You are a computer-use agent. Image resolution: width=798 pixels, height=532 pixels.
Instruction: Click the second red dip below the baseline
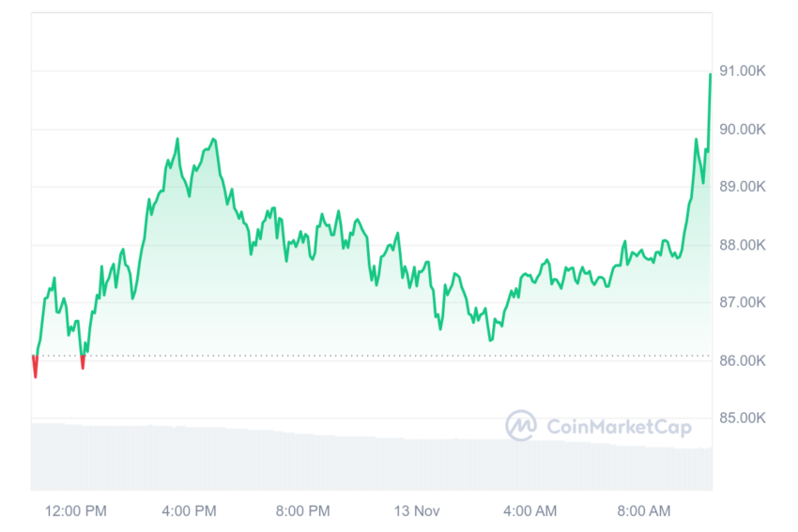click(83, 362)
